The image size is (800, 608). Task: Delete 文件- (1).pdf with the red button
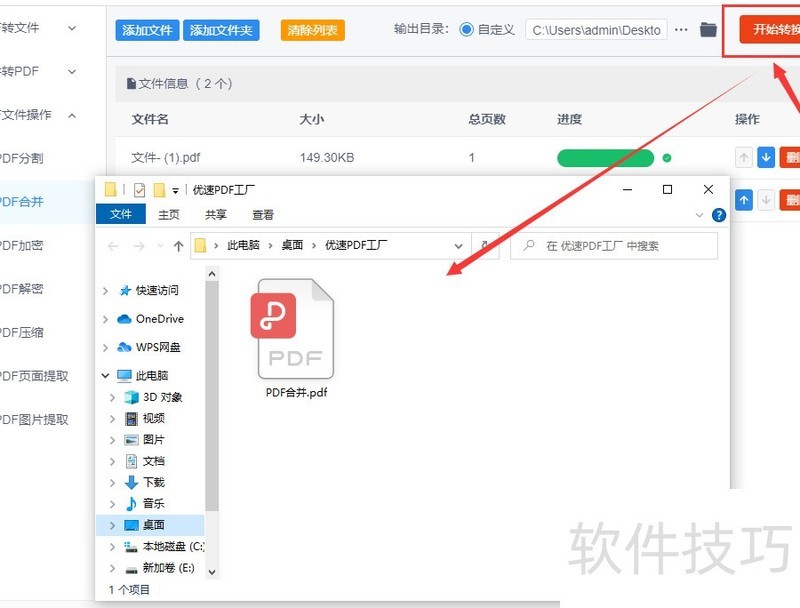tap(790, 158)
